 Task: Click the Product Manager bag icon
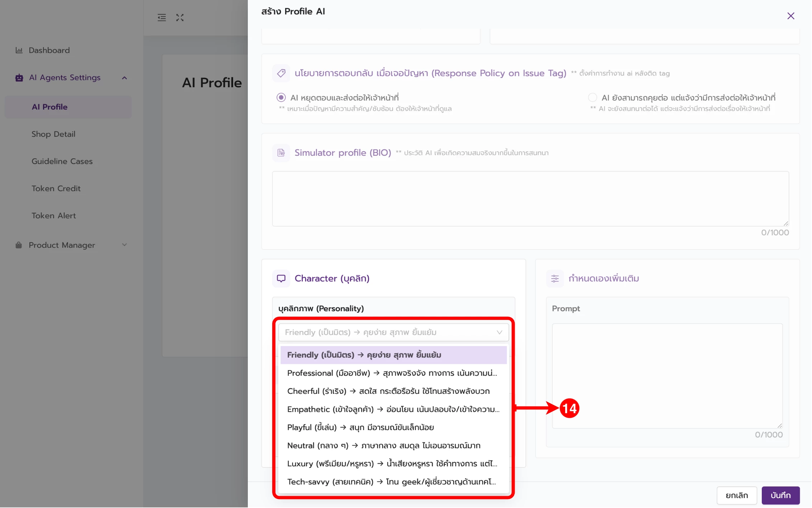tap(19, 245)
